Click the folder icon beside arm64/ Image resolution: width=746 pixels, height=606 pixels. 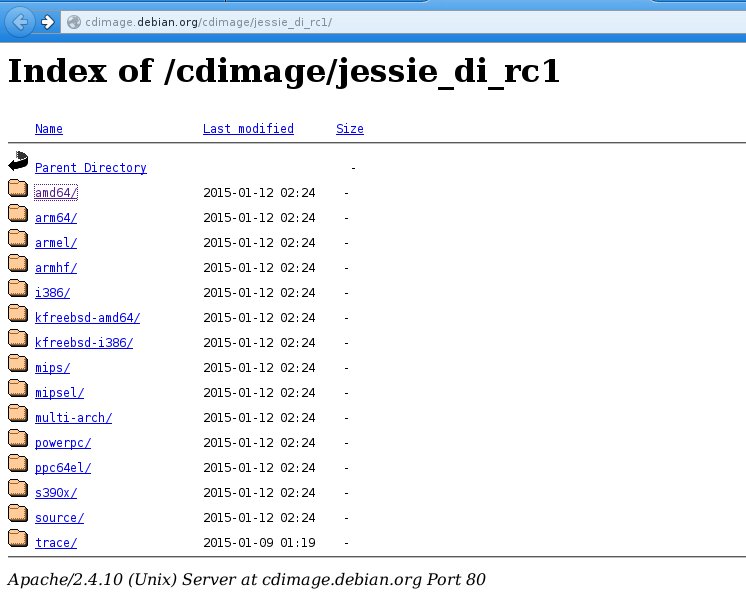pos(18,213)
